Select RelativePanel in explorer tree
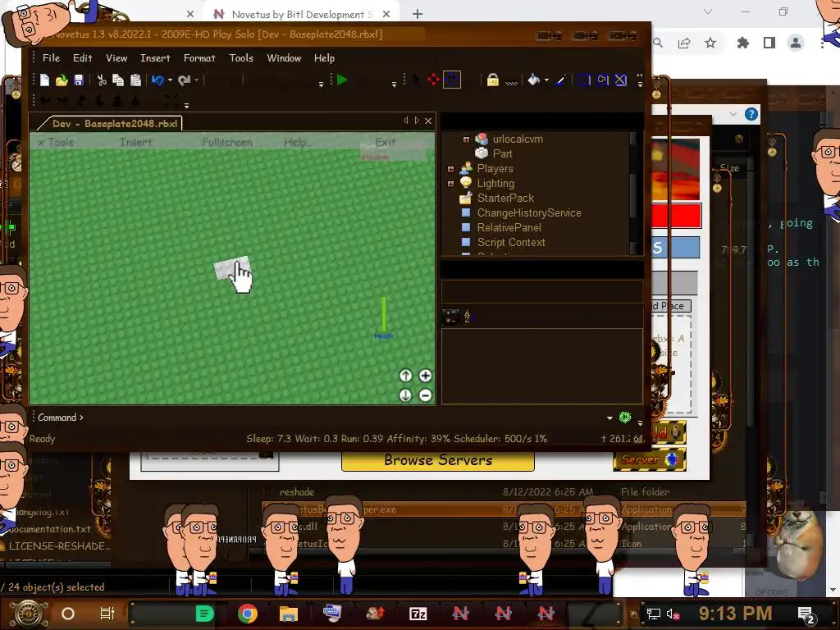 coord(509,228)
